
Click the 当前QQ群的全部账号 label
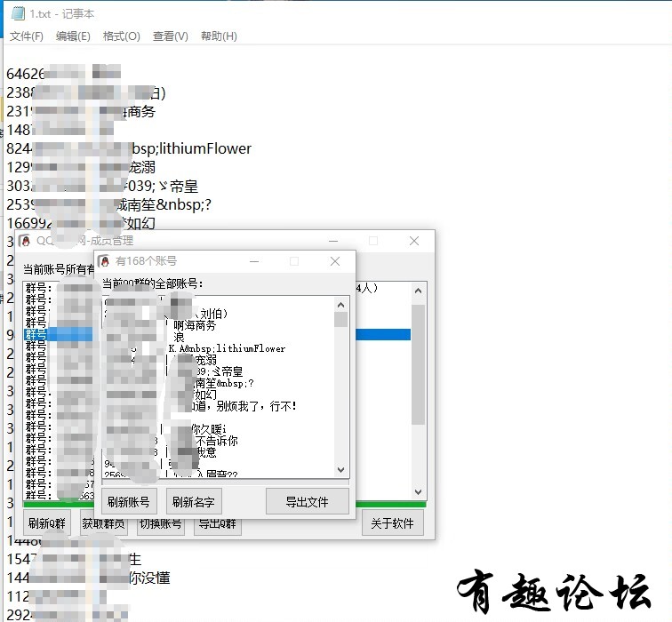coord(153,283)
